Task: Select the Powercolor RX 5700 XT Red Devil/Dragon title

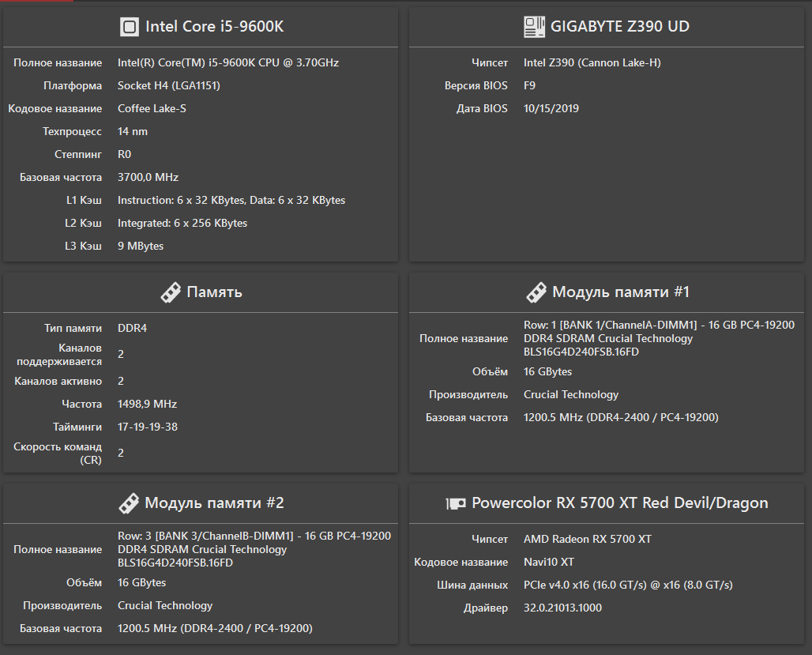Action: (620, 503)
